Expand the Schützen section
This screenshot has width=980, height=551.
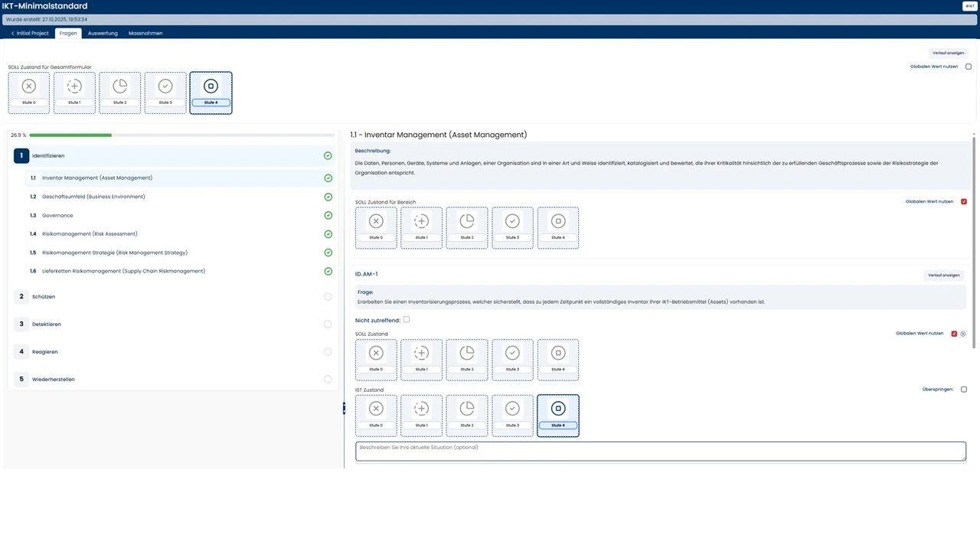(44, 297)
